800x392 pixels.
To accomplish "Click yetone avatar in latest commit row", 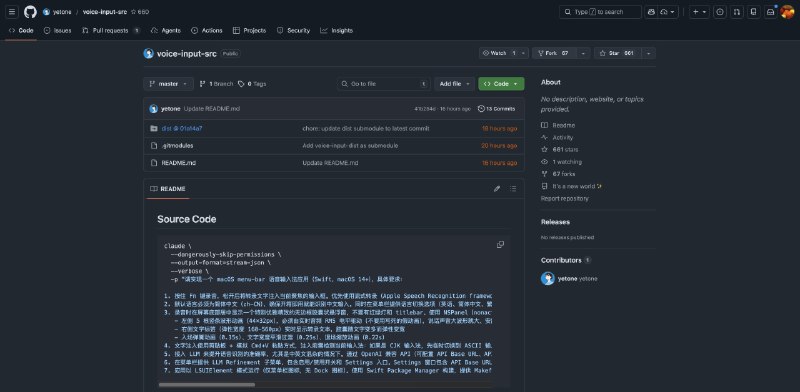I will 154,109.
